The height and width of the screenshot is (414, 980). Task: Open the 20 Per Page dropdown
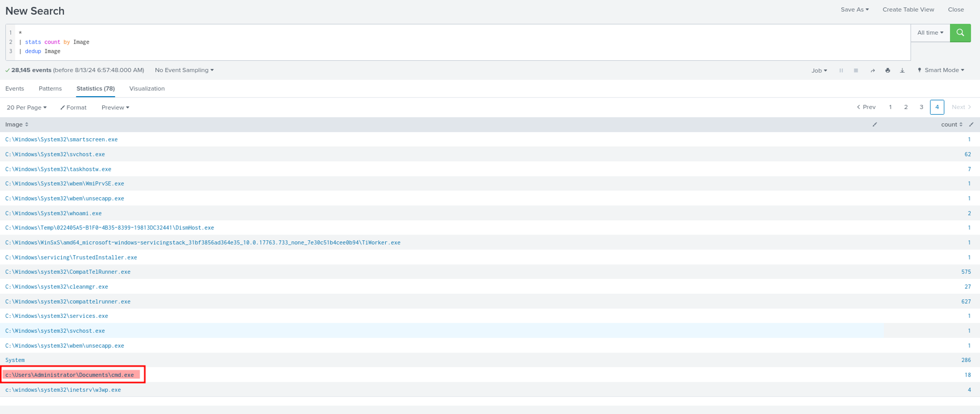(26, 107)
